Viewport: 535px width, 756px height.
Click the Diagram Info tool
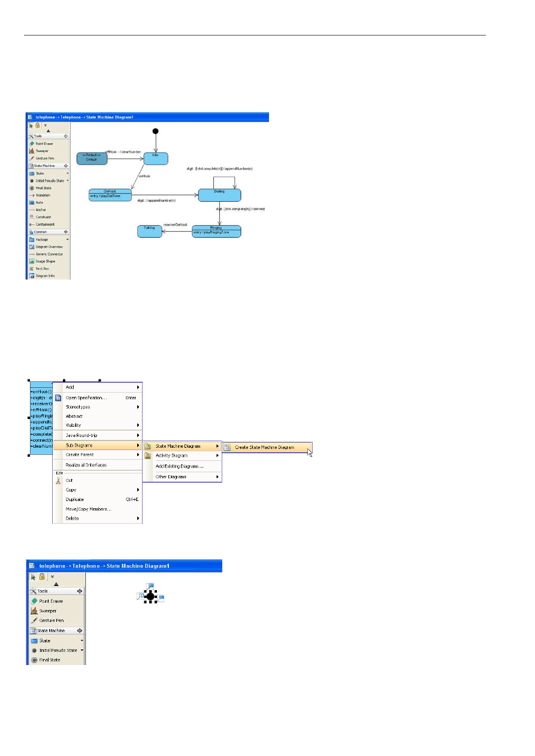45,276
